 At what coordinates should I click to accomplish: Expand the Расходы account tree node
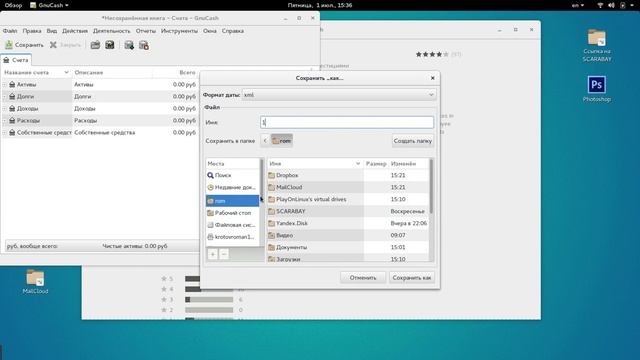pyautogui.click(x=4, y=120)
